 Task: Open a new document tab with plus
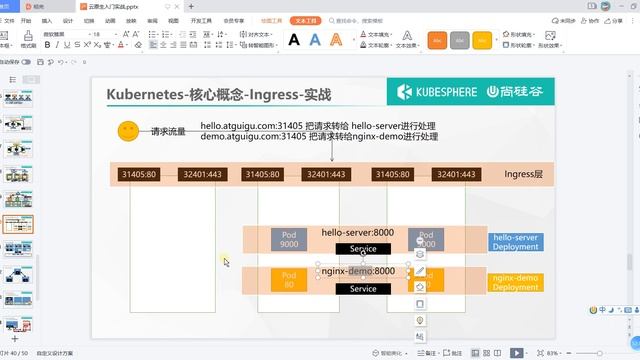(x=191, y=6)
